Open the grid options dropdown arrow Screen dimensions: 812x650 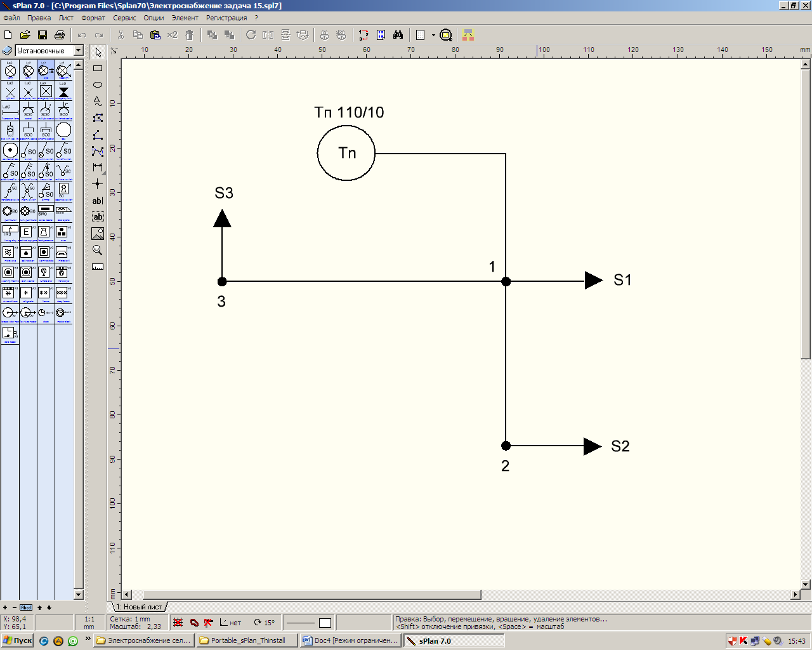(x=434, y=35)
